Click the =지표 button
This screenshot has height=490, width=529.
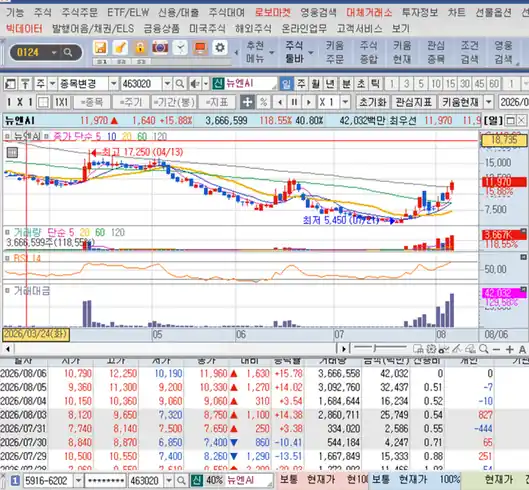[217, 102]
